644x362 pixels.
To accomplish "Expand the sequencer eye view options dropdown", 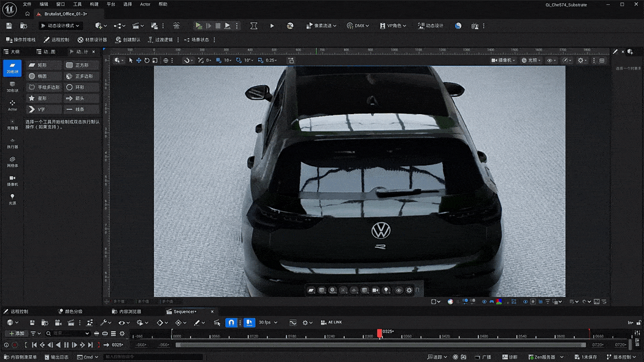I will [124, 323].
